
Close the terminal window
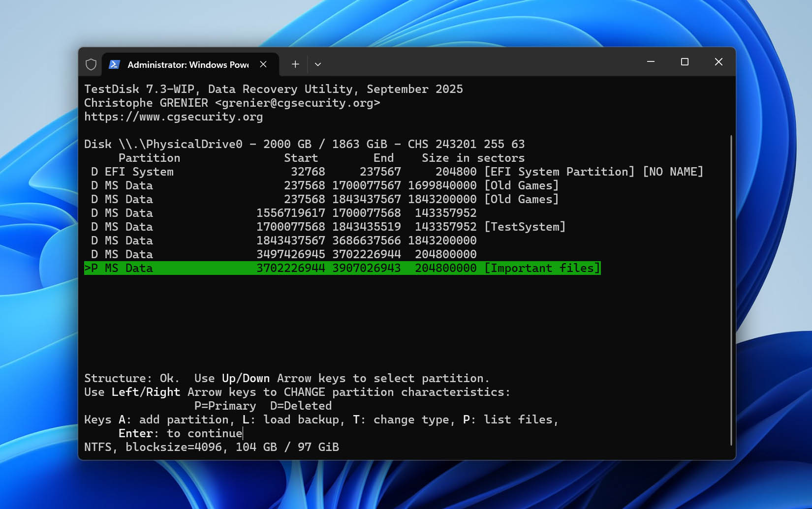718,62
